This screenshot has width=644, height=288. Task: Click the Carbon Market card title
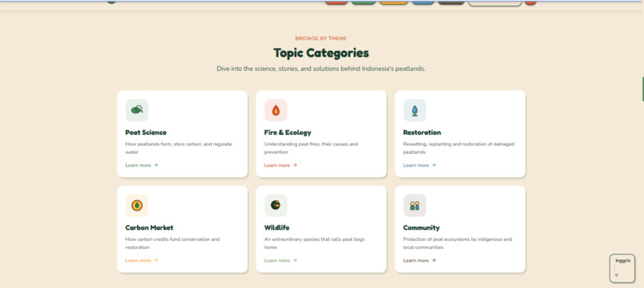tap(149, 227)
